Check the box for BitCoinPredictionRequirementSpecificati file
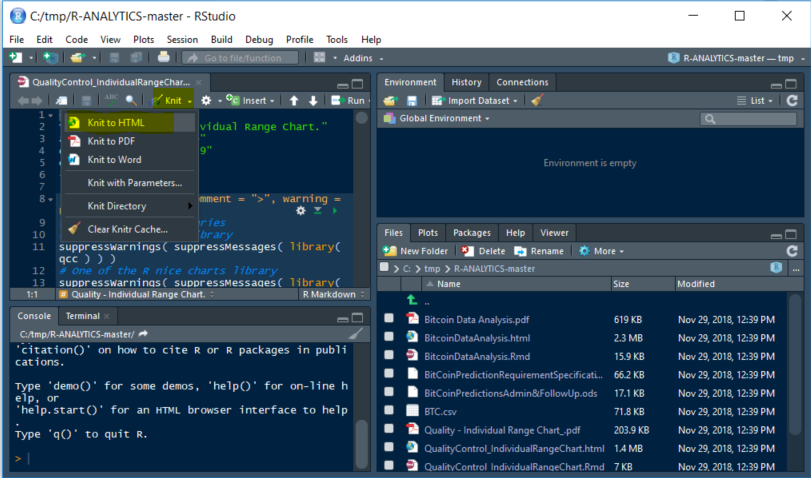Screen dimensions: 811x478 [389, 374]
